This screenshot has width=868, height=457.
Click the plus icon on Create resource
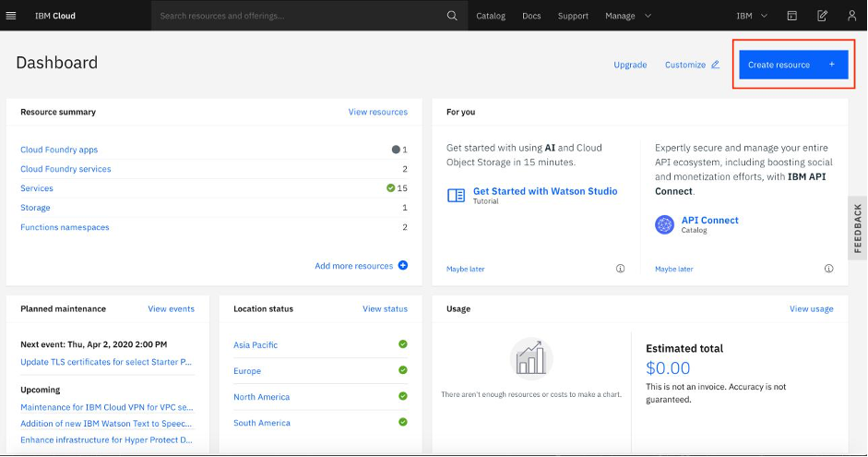tap(831, 65)
